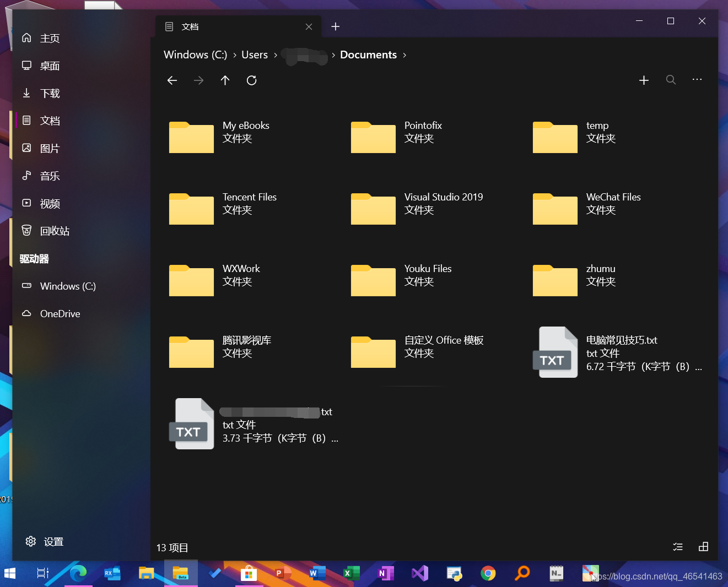Expand the breadcrumb chevron after Documents
This screenshot has height=587, width=728.
click(405, 55)
